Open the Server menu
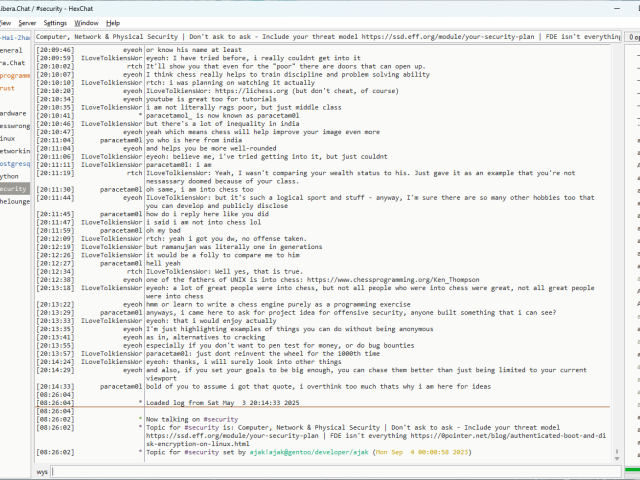Viewport: 640px width, 480px height. (27, 22)
